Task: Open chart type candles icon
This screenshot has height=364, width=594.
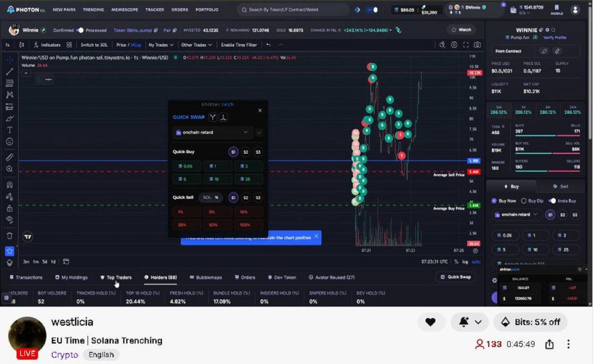Action: coord(22,45)
